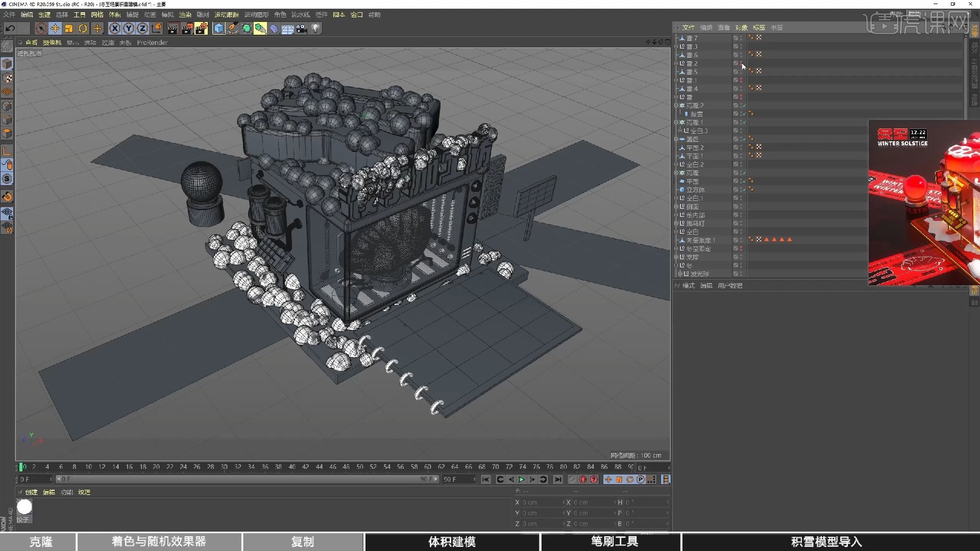Toggle enable checkmark for 克隆.2
Screen dimensions: 980x551
pos(745,106)
